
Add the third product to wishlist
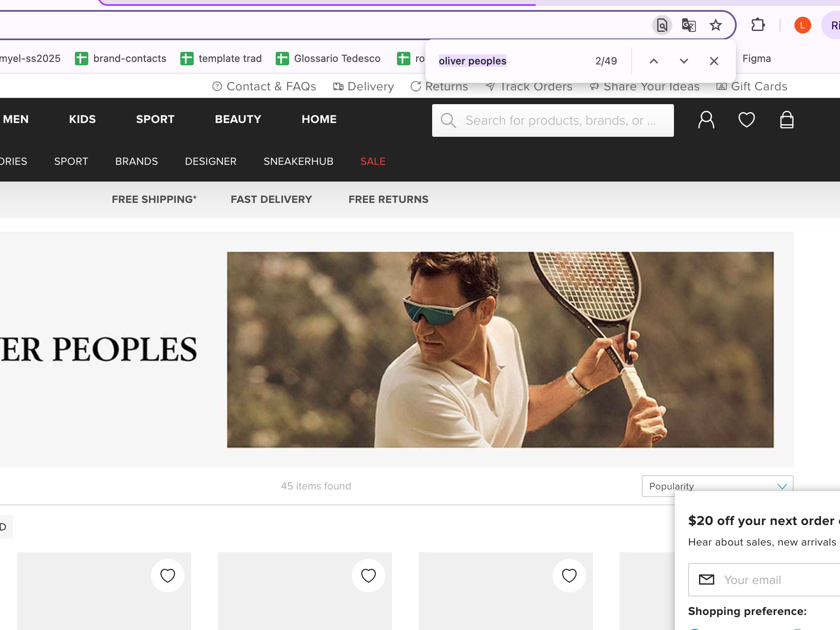click(569, 576)
